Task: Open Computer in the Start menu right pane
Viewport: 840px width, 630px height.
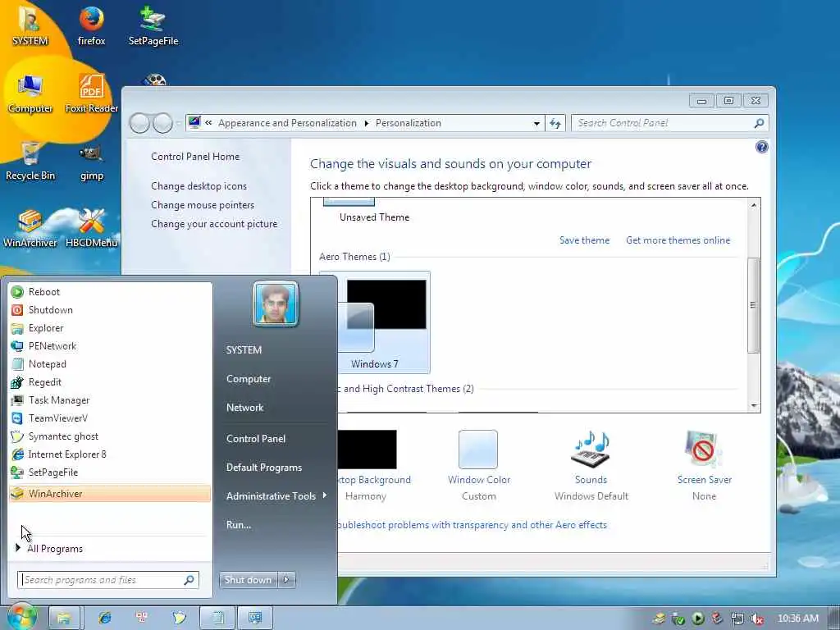Action: [x=249, y=379]
